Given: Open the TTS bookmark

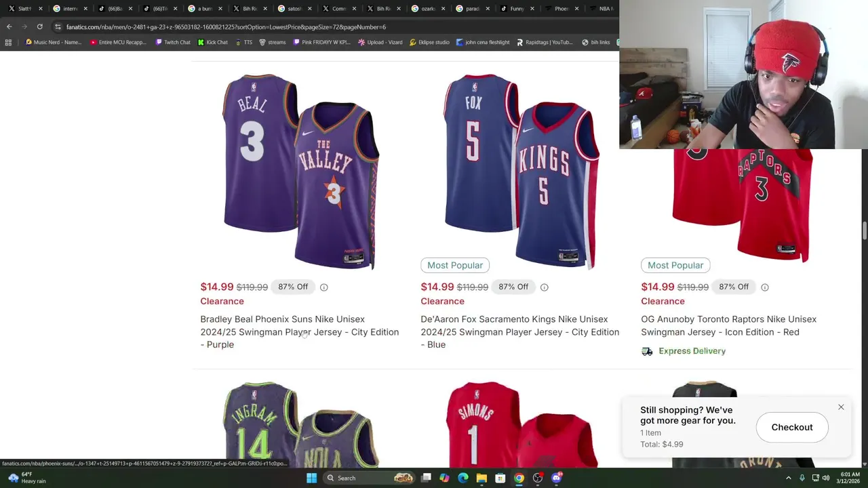Looking at the screenshot, I should (x=243, y=42).
